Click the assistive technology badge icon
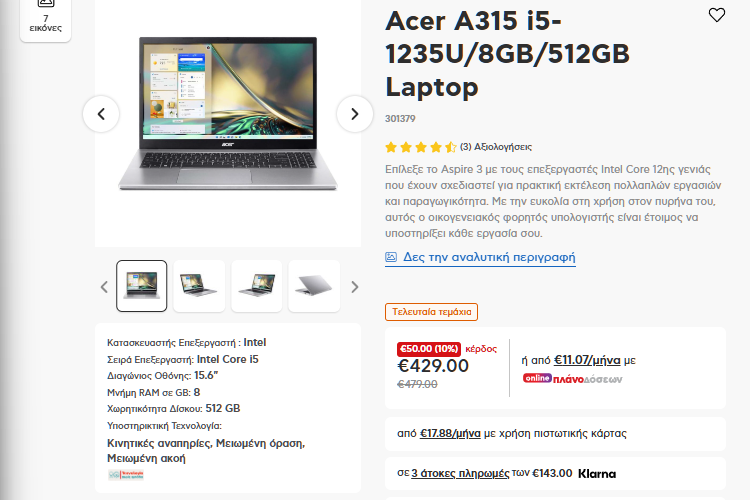This screenshot has width=750, height=500. click(x=126, y=475)
